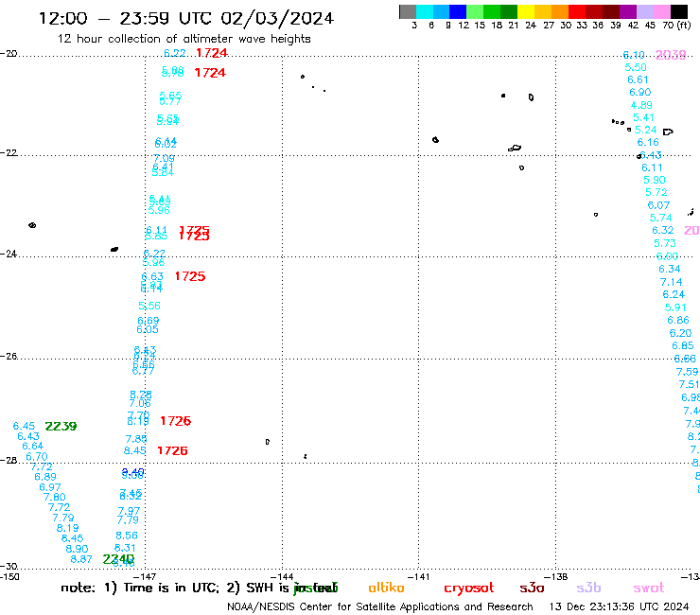The height and width of the screenshot is (615, 700).
Task: Click the 'NOAA/NESDIS Center for Satellite Applications and Research' credit
Action: pyautogui.click(x=380, y=607)
